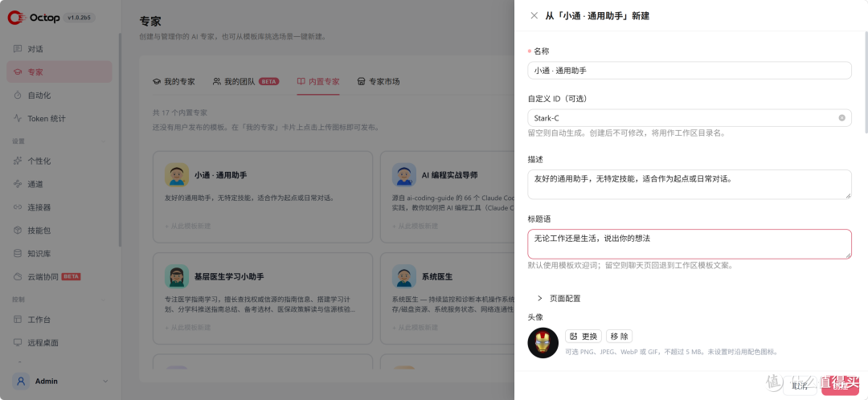This screenshot has height=400, width=868.
Task: Open the 连接器 settings page
Action: coord(59,207)
